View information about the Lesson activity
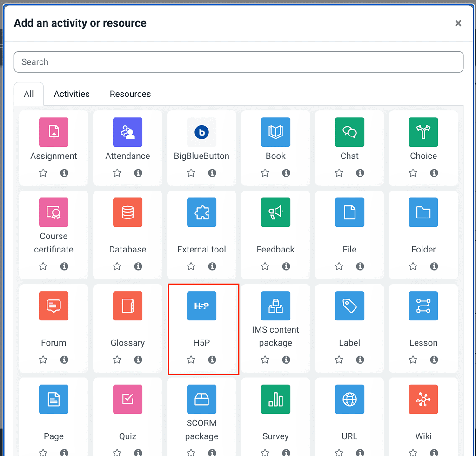 [434, 360]
